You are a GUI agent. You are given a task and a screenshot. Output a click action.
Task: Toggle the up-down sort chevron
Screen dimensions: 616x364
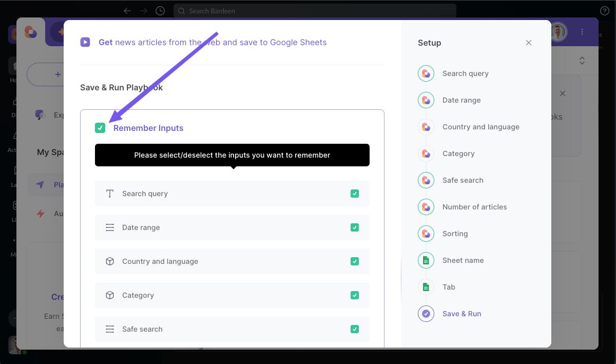[x=582, y=61]
